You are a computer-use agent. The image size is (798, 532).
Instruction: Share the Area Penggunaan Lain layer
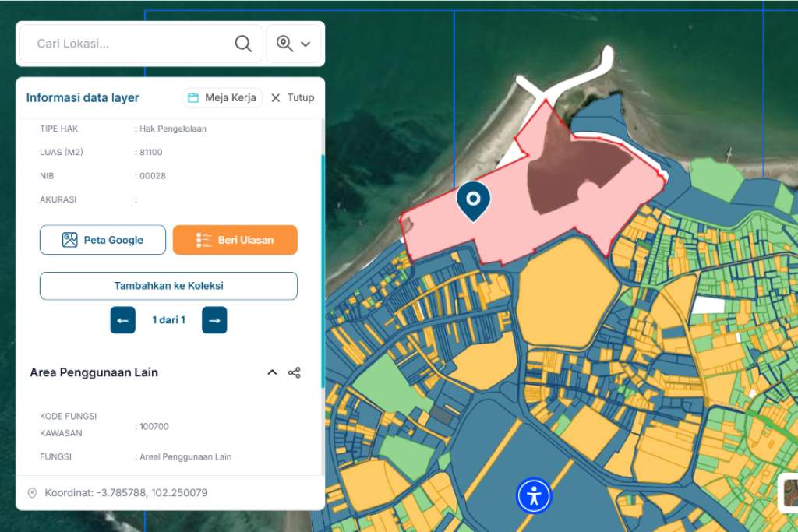point(294,372)
